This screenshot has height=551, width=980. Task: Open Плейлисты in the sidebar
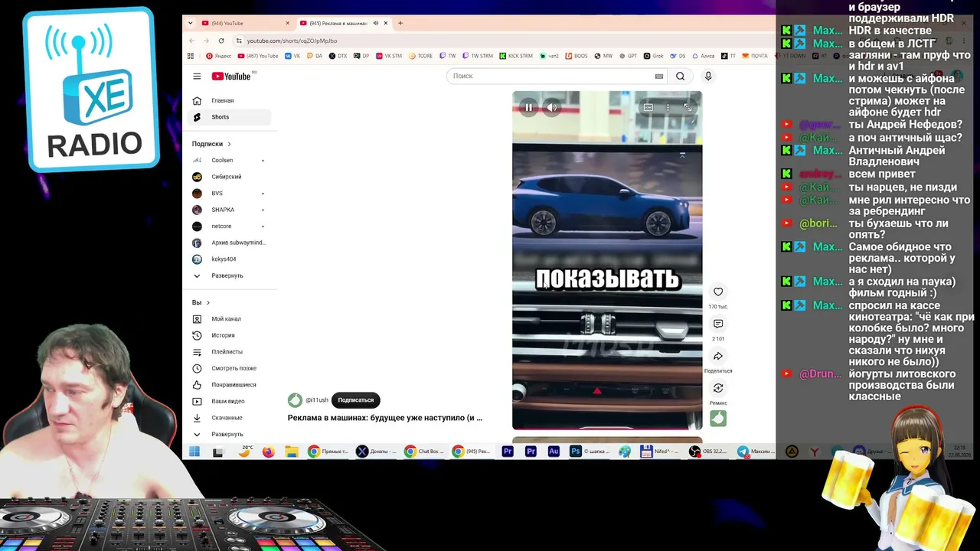point(229,352)
